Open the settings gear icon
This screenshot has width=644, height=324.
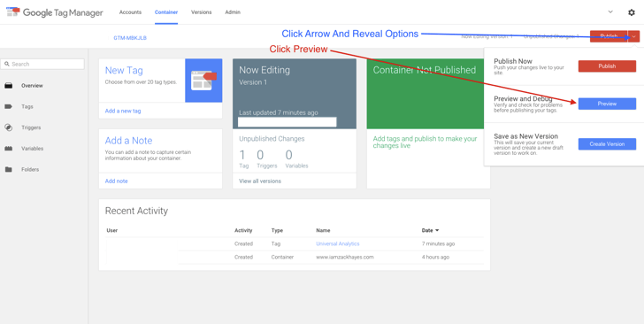pyautogui.click(x=632, y=12)
